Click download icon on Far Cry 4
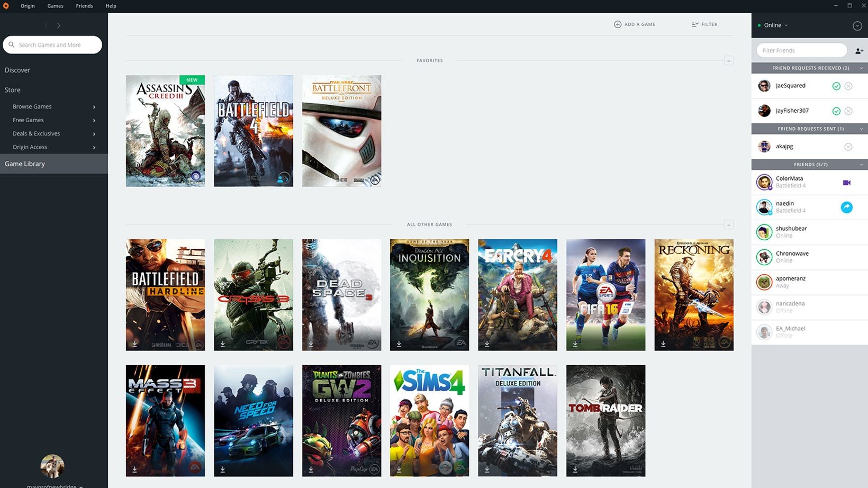 tap(487, 344)
